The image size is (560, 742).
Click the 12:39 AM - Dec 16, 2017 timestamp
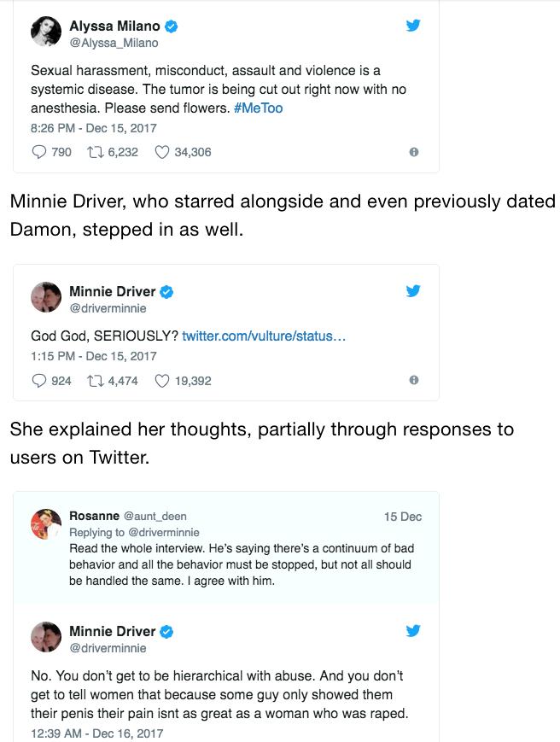click(x=97, y=733)
